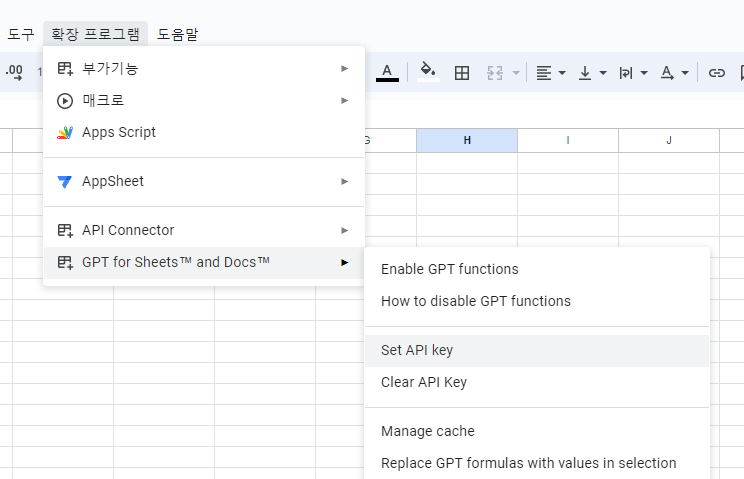Screen dimensions: 744x479
Task: Click the increase decimal places icon
Action: tap(14, 73)
